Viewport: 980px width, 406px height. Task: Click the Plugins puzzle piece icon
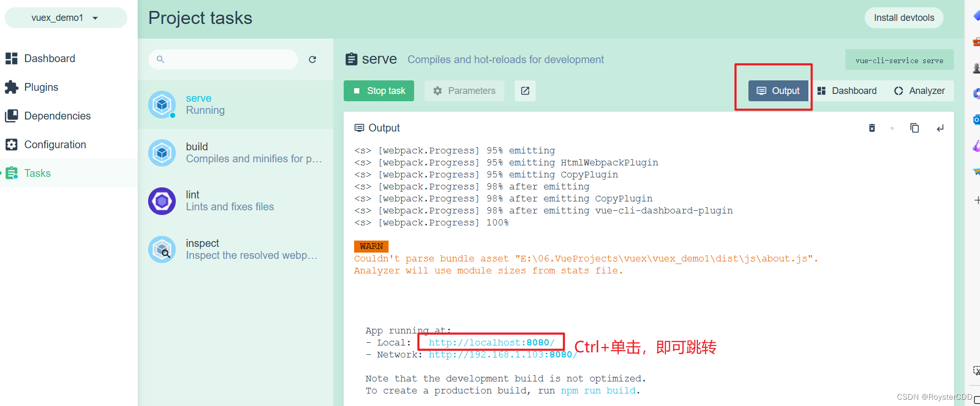[11, 87]
